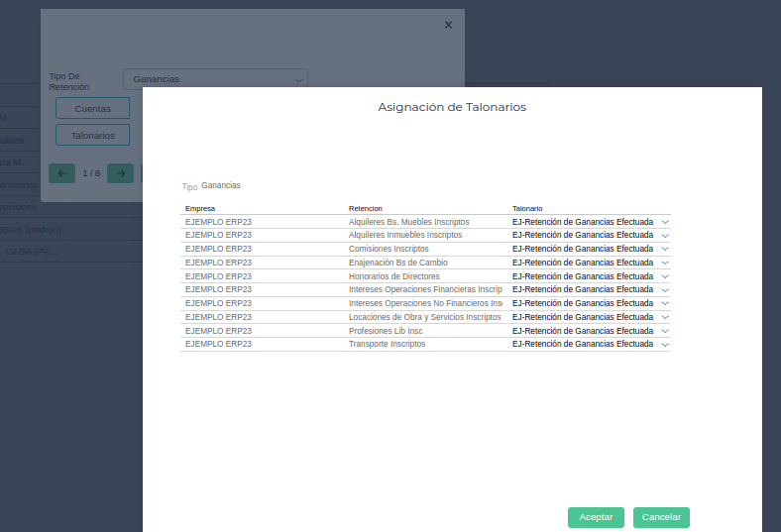Close the retention dialog with the X icon
This screenshot has width=781, height=532.
(448, 25)
